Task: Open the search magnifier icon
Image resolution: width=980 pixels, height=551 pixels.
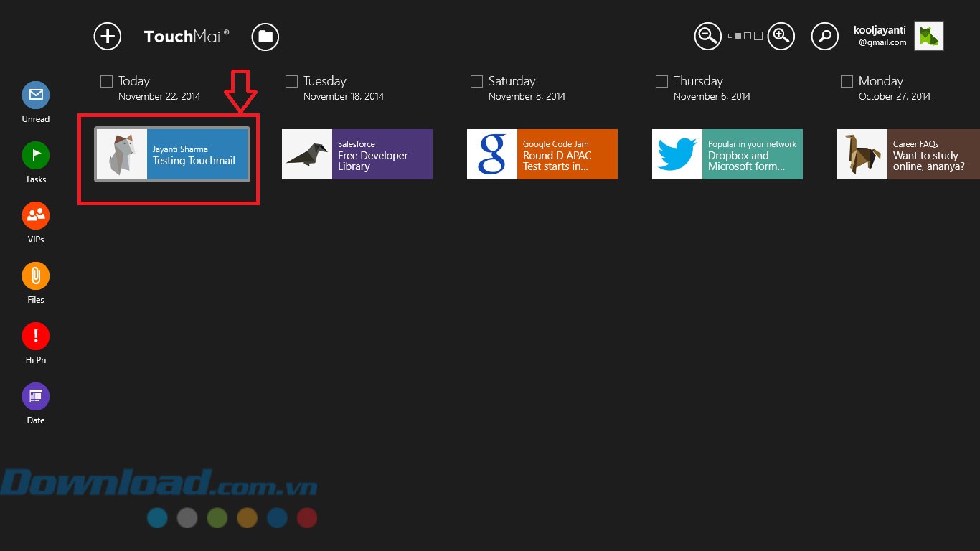Action: [825, 36]
